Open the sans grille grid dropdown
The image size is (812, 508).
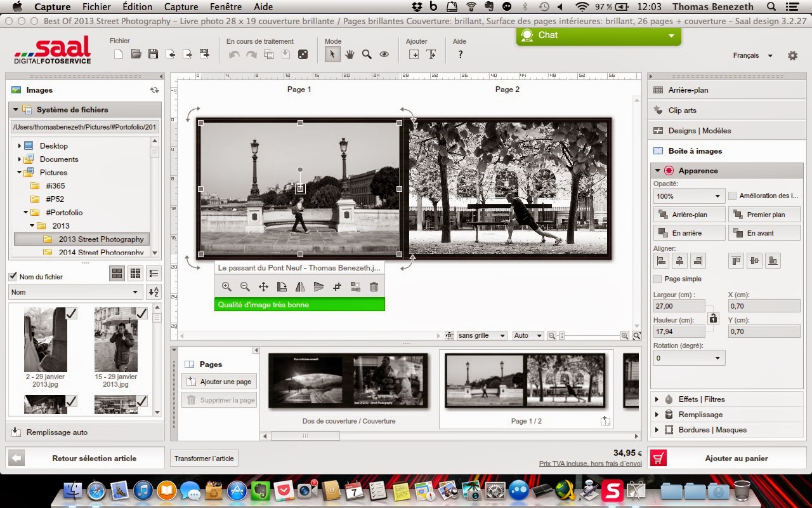[x=481, y=335]
